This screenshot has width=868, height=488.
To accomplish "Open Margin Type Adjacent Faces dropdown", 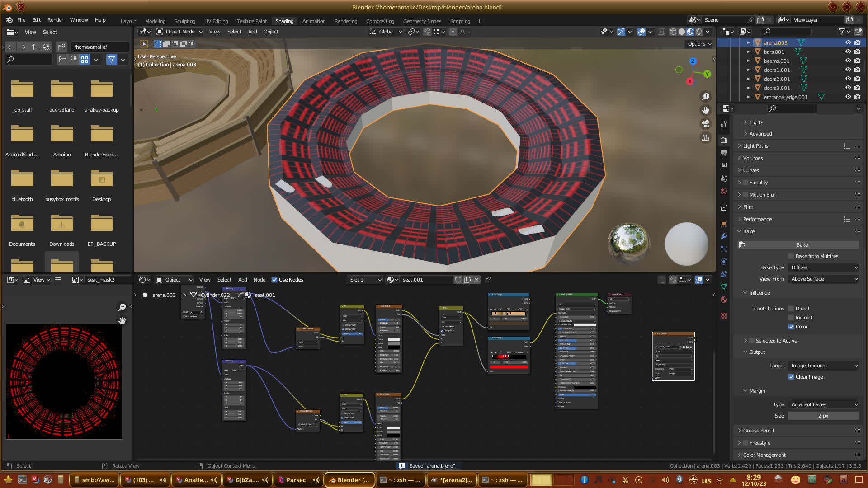I will pyautogui.click(x=824, y=404).
